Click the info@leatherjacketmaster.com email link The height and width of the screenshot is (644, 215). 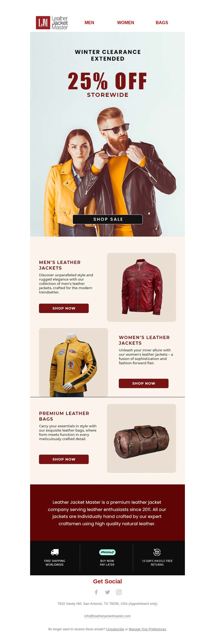[107, 616]
